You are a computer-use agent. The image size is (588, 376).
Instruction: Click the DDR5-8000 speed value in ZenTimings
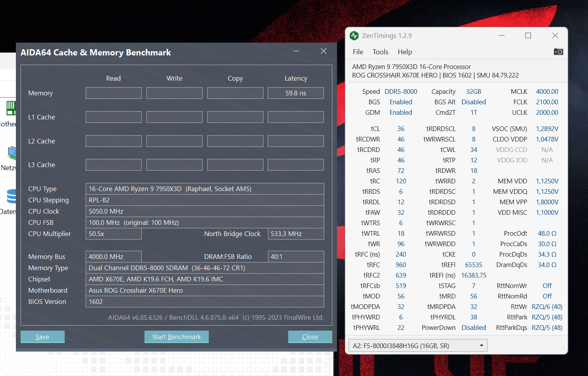(401, 91)
